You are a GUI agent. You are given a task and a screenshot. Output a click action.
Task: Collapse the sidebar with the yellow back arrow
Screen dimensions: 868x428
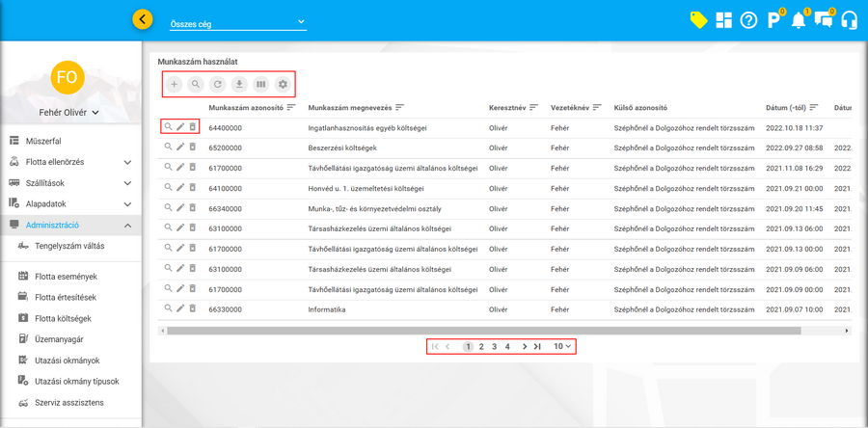[143, 19]
